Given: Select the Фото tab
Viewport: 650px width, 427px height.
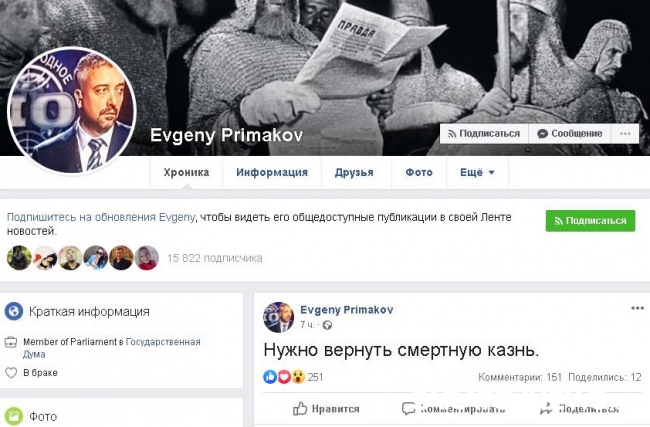Looking at the screenshot, I should (419, 172).
